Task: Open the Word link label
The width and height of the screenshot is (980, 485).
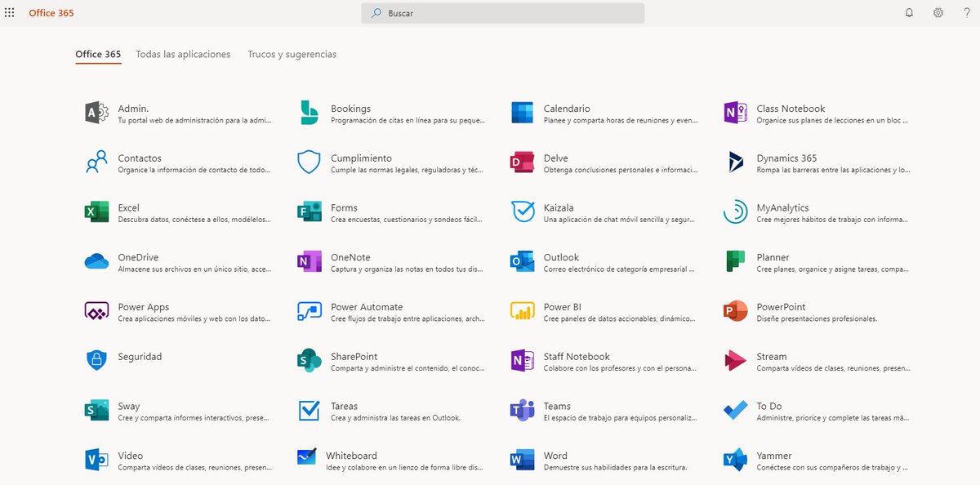Action: click(x=555, y=456)
